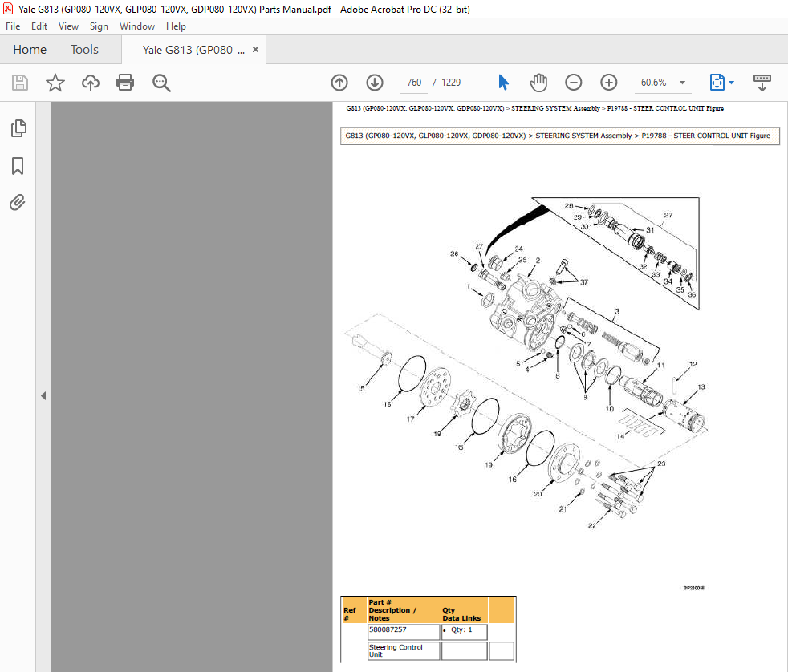Open the find text search tool
The image size is (788, 672).
click(161, 83)
